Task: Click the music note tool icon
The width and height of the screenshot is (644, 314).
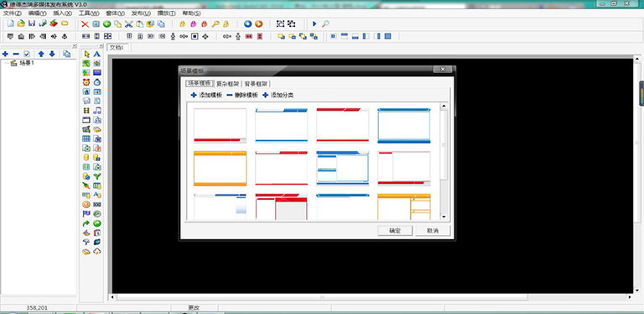Action: (x=97, y=111)
